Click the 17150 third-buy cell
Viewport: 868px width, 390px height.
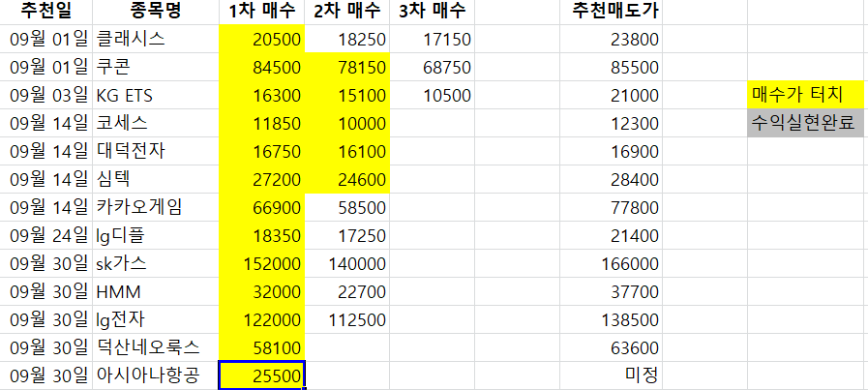coord(433,39)
